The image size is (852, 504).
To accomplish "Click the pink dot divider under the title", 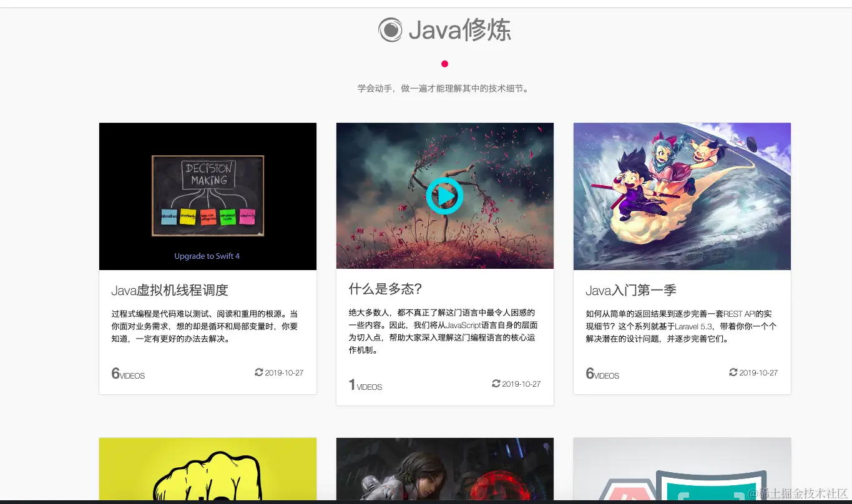I will pos(444,64).
